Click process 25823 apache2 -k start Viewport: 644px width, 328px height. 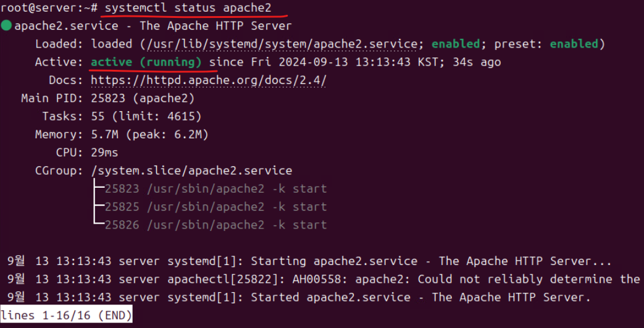click(215, 188)
